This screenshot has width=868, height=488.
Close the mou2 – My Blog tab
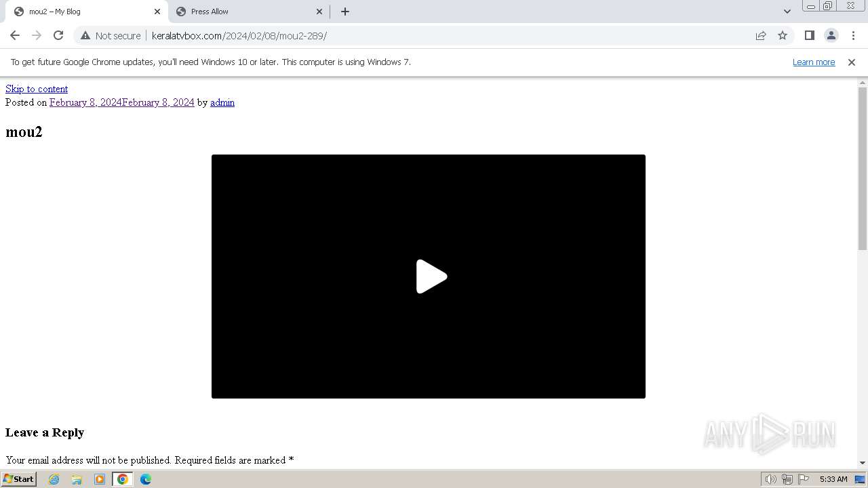point(157,12)
